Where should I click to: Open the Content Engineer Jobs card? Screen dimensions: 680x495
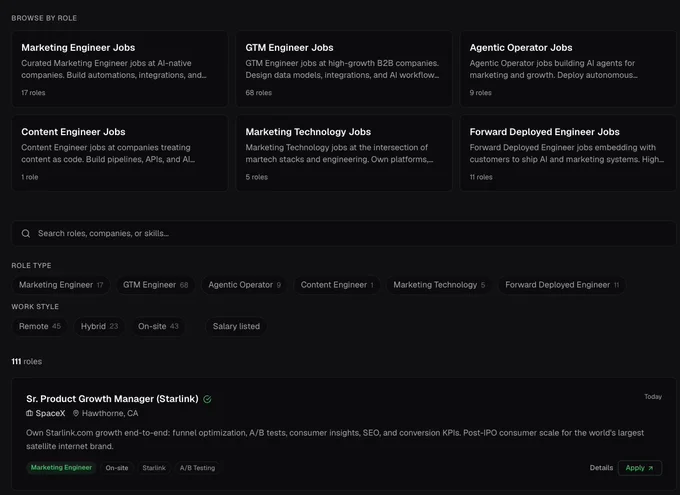[x=120, y=153]
